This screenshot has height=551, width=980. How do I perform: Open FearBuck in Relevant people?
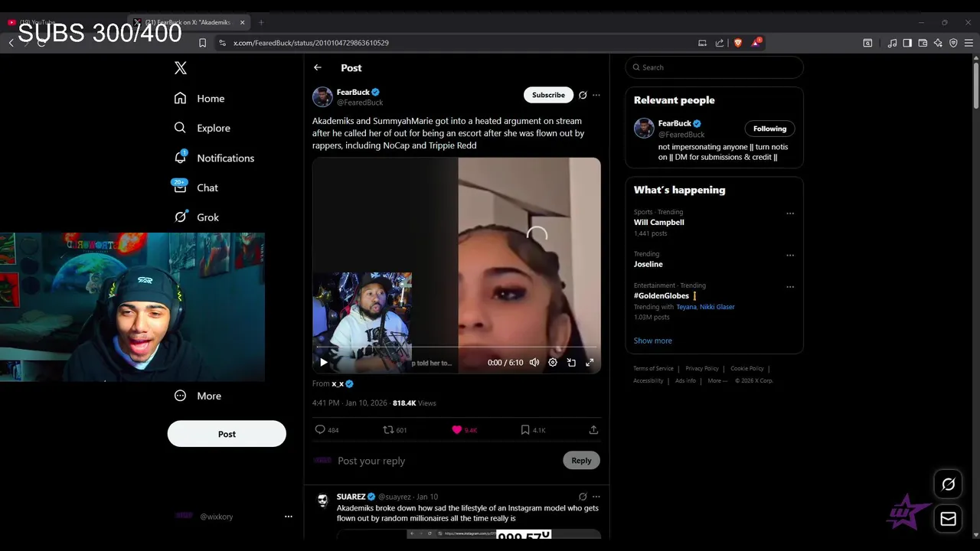pyautogui.click(x=675, y=123)
